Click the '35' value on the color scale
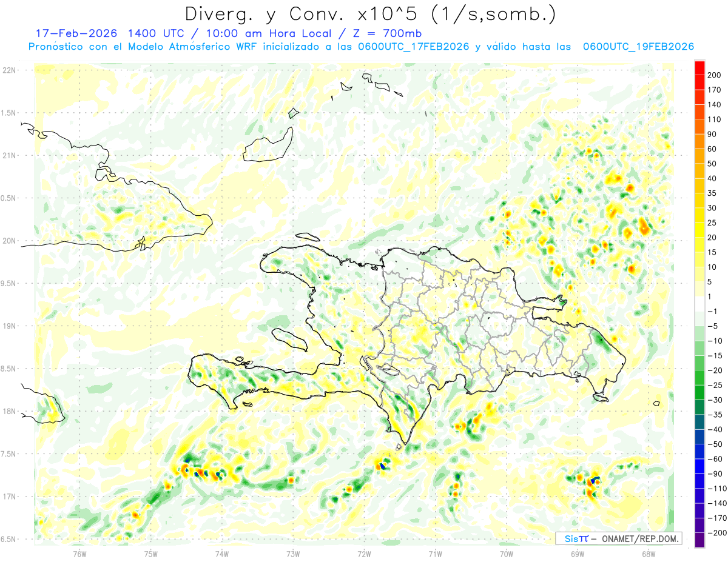Image resolution: width=728 pixels, height=562 pixels. [713, 193]
